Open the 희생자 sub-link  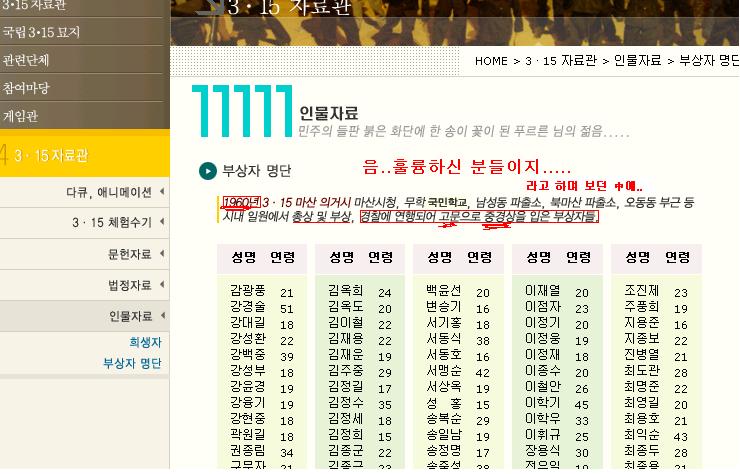click(x=145, y=342)
